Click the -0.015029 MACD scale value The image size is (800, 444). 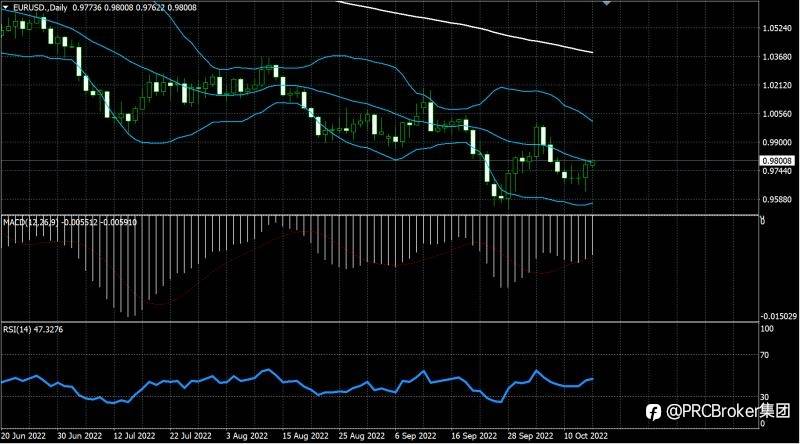click(778, 316)
